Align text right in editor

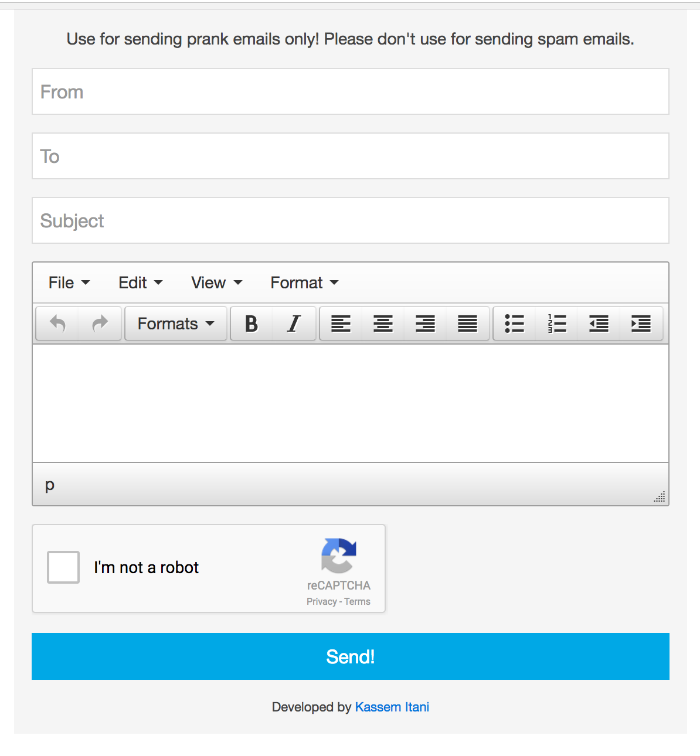tap(425, 323)
